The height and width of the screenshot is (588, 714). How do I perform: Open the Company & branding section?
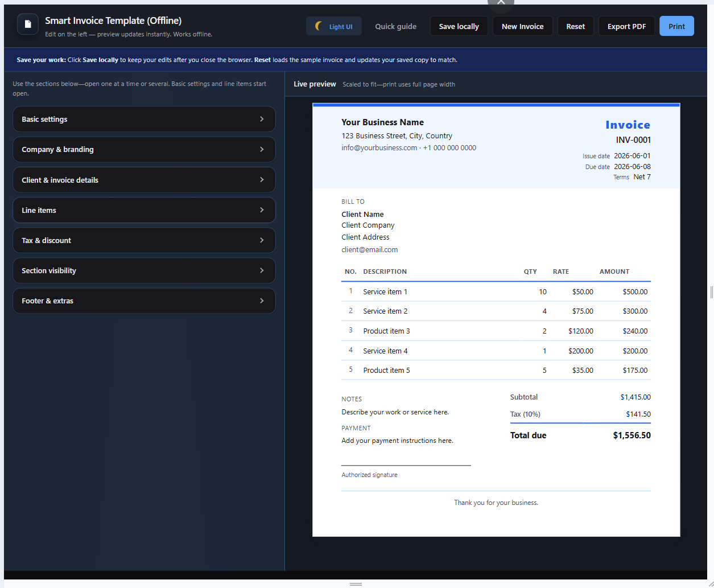pyautogui.click(x=143, y=149)
